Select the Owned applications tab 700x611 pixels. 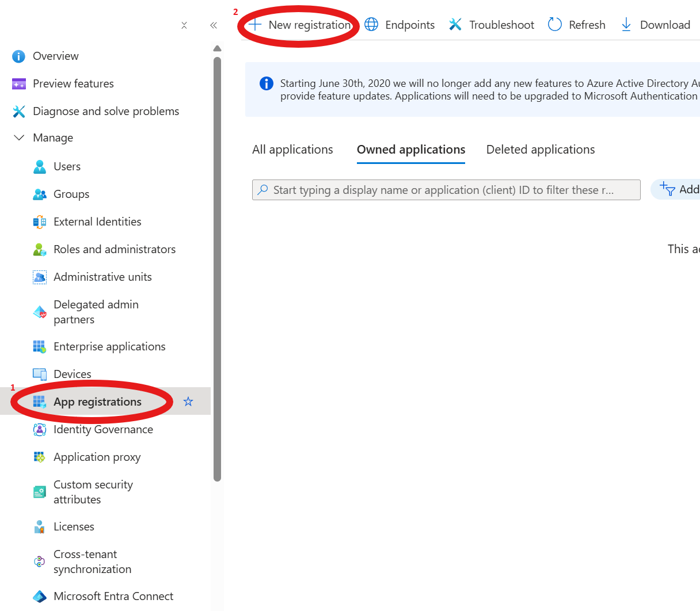click(x=411, y=150)
